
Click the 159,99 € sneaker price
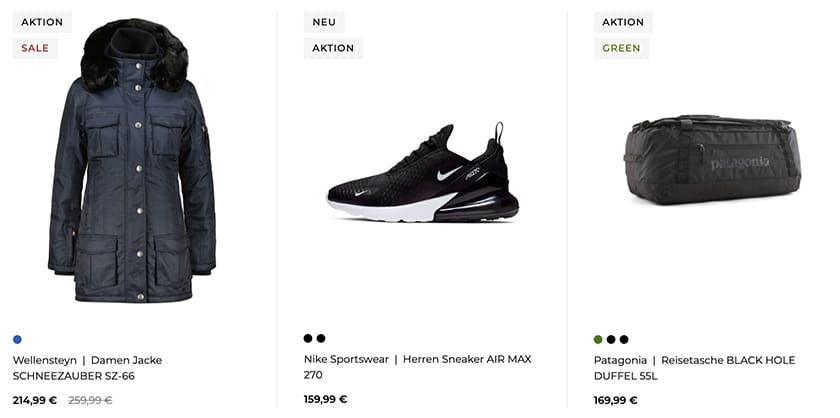tap(325, 400)
